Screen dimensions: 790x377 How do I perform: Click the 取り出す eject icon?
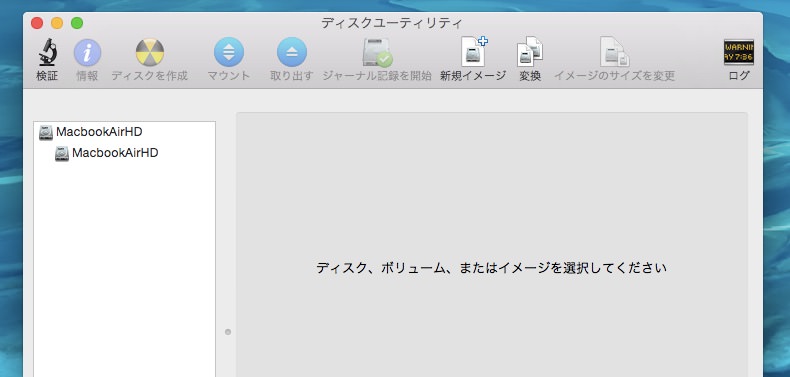click(x=292, y=52)
